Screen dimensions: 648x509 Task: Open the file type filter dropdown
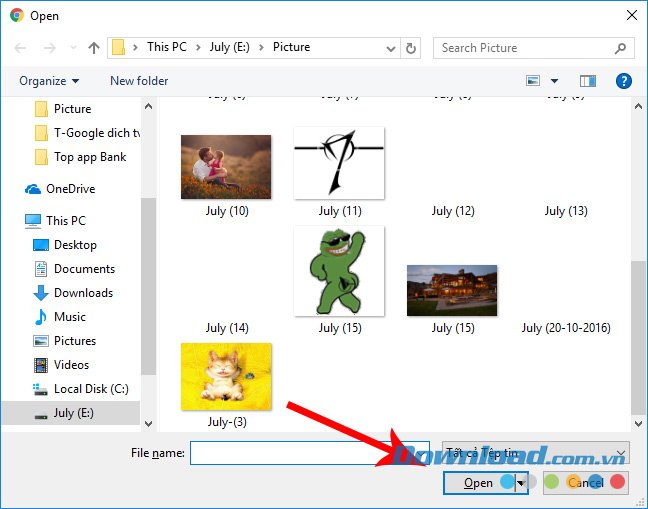point(535,453)
